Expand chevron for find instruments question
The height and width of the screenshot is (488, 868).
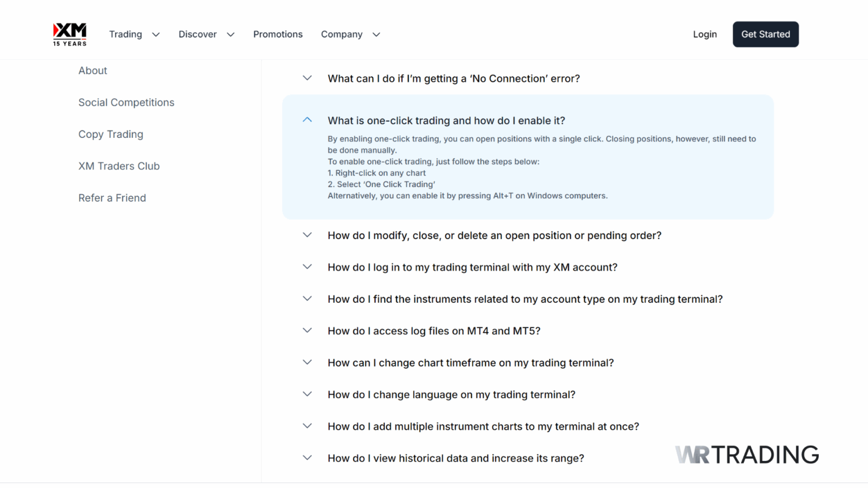tap(307, 299)
